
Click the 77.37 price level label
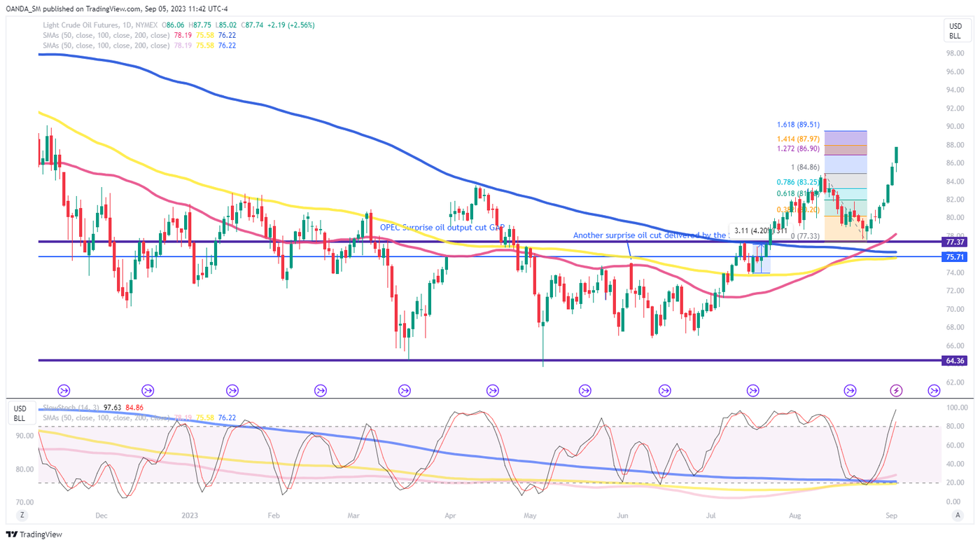[955, 242]
